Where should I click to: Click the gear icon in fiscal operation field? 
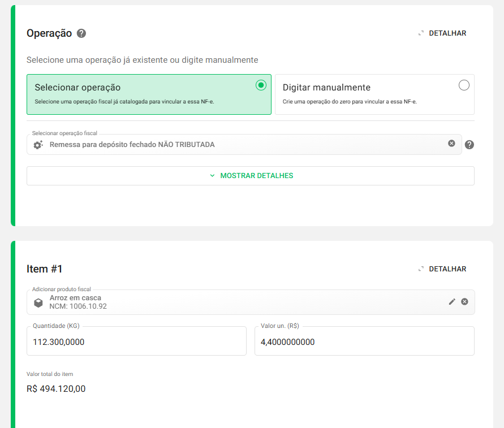click(x=38, y=145)
